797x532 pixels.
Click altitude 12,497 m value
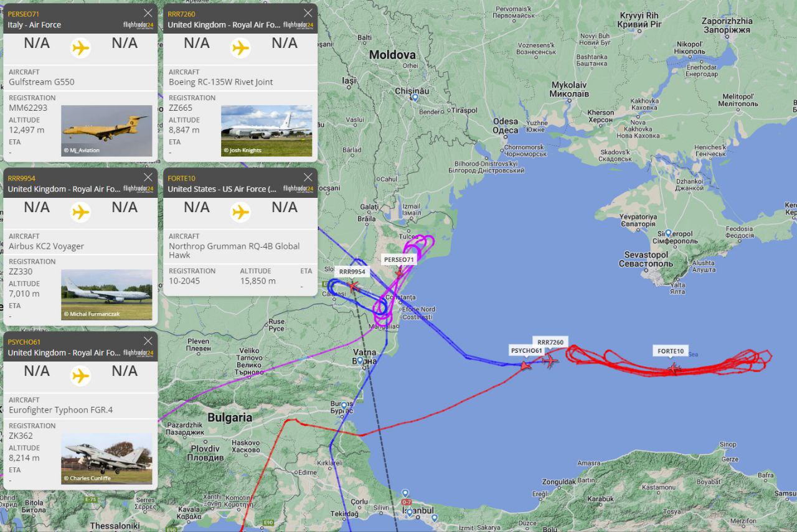point(27,130)
